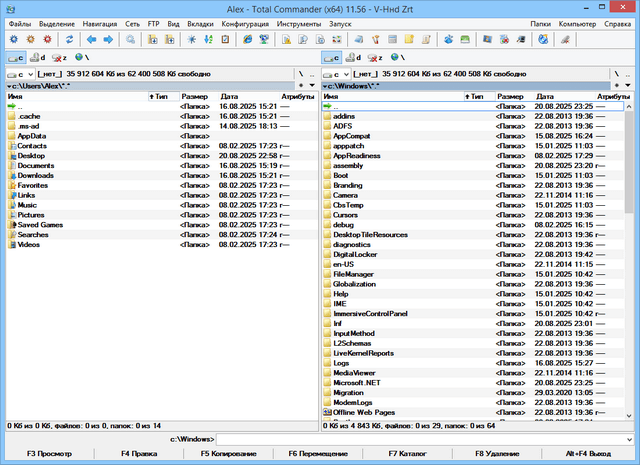Click the magnifier search icon in toolbar

pos(130,39)
